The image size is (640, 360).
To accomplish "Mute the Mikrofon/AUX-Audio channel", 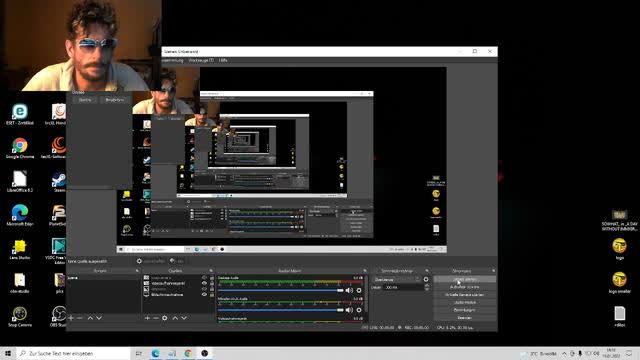I will 349,310.
